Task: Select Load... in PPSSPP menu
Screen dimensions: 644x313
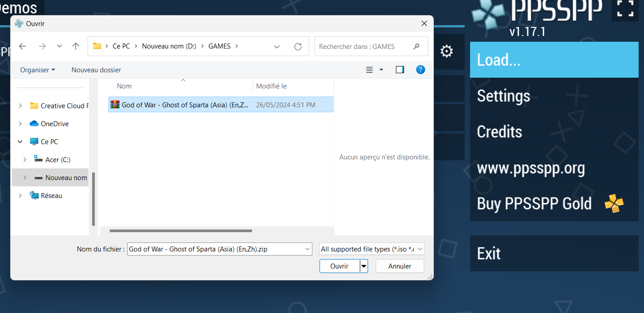Action: [554, 60]
